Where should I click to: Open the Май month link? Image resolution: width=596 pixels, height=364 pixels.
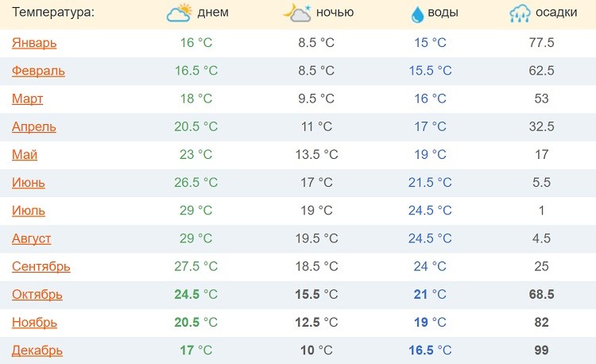25,155
